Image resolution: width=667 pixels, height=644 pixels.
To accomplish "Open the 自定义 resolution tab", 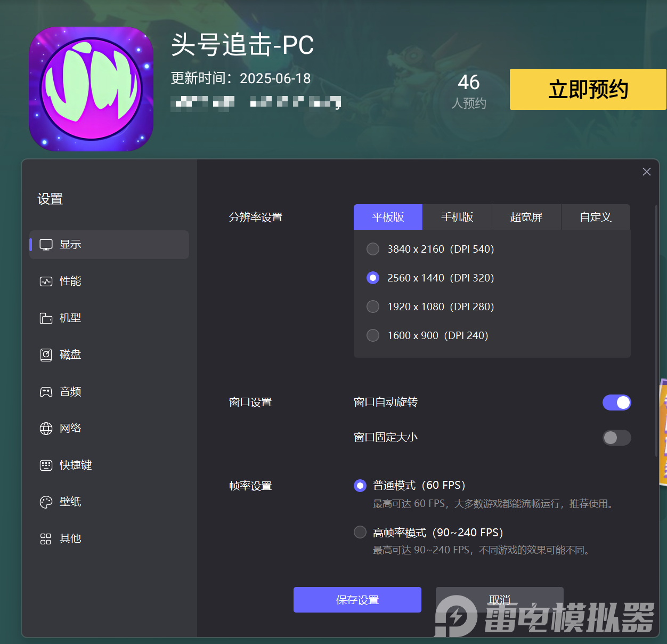I will pos(596,217).
